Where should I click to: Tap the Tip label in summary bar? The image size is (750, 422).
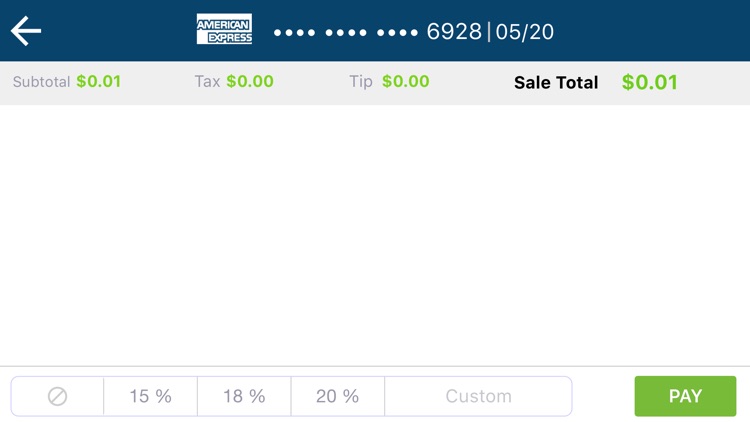click(361, 82)
